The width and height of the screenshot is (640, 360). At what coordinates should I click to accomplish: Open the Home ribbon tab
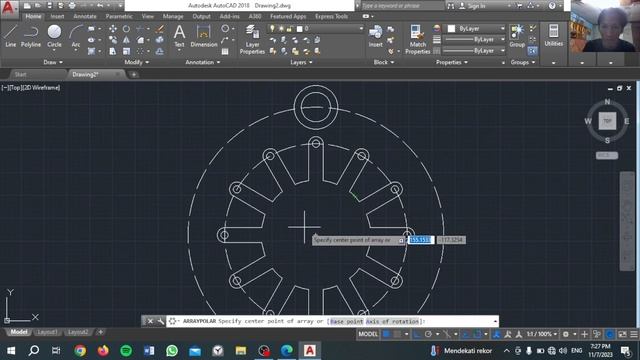point(33,16)
